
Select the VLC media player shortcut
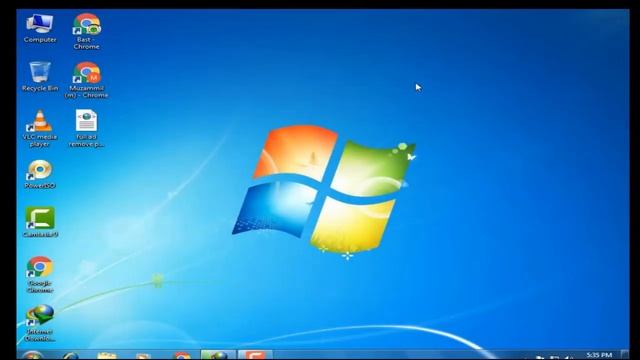(40, 129)
